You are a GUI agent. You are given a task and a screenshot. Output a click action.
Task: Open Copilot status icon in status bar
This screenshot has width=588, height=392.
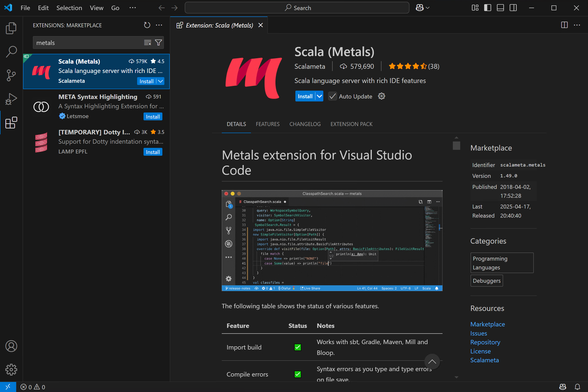[562, 387]
